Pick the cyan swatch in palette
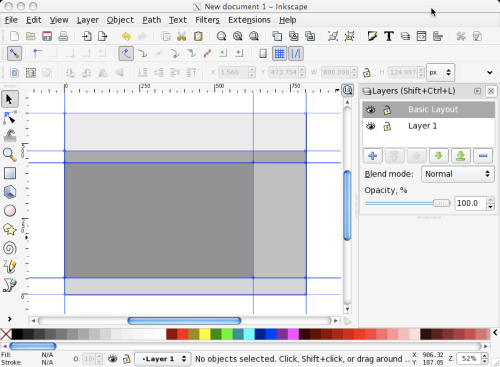The image size is (500, 367). (249, 334)
